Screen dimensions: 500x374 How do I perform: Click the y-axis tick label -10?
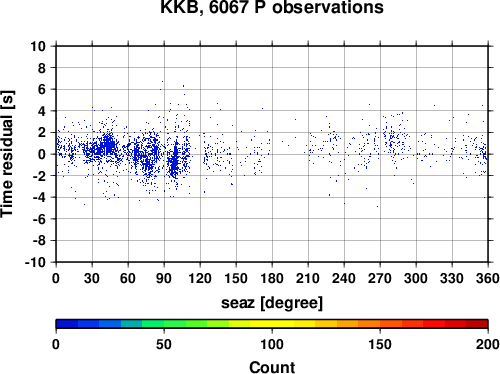pos(35,262)
